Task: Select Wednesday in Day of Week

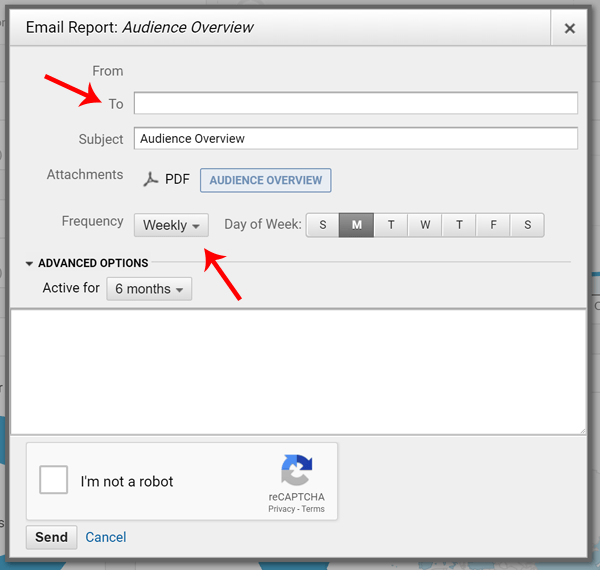Action: (x=425, y=225)
